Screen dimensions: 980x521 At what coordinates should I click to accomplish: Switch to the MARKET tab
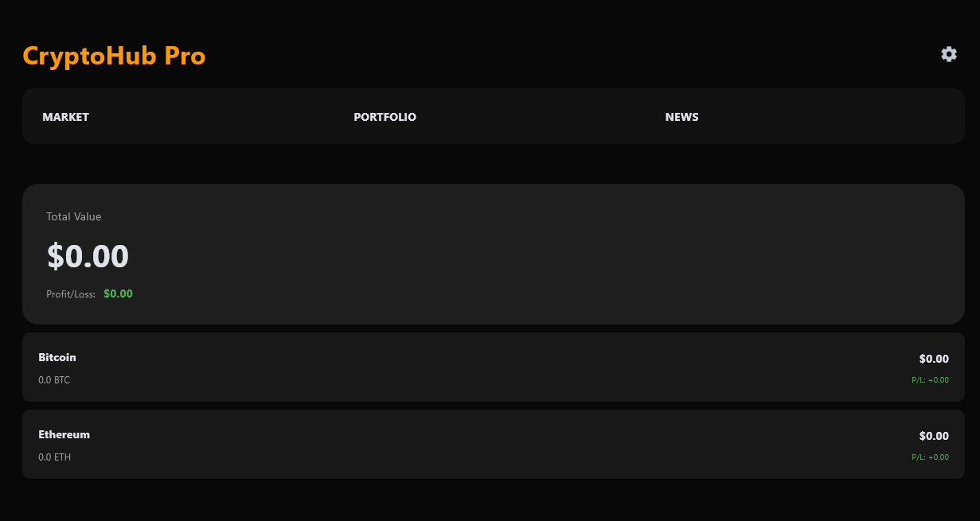tap(65, 117)
